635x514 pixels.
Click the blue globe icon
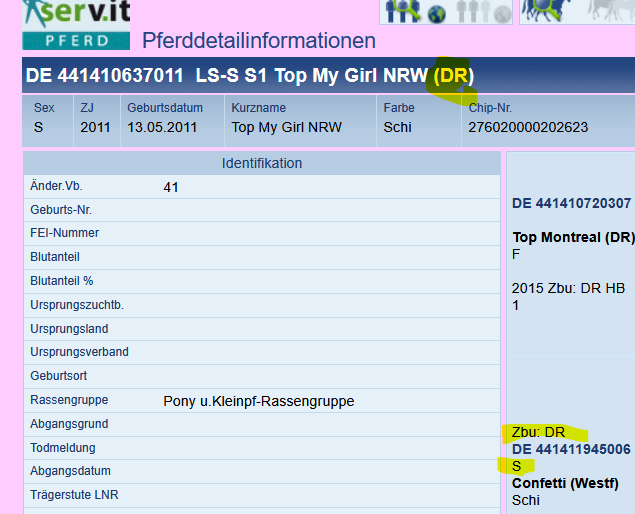point(436,14)
